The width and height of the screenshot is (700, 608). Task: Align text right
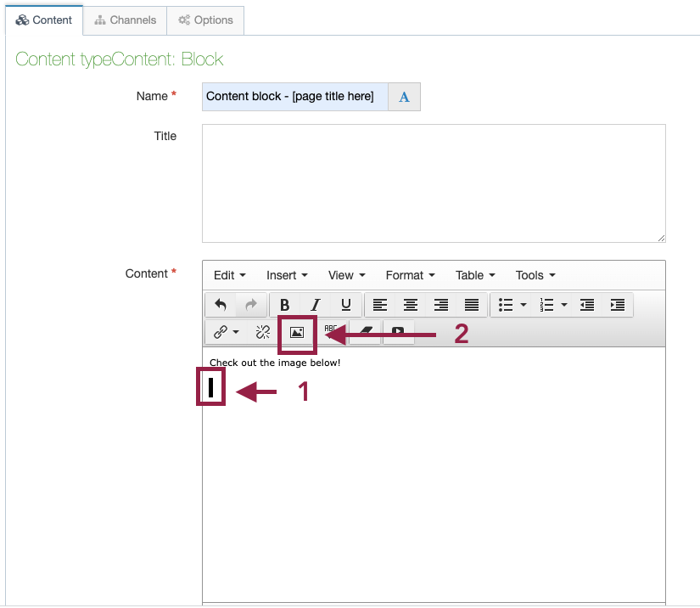[x=441, y=305]
